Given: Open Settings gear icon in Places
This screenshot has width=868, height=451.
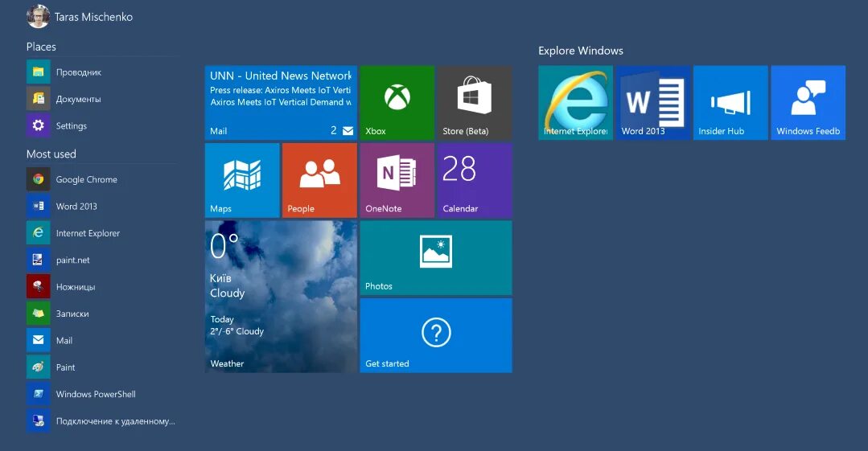Looking at the screenshot, I should 38,125.
